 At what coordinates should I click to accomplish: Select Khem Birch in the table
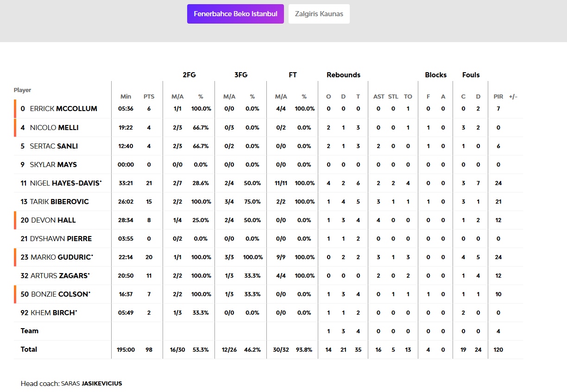(53, 312)
